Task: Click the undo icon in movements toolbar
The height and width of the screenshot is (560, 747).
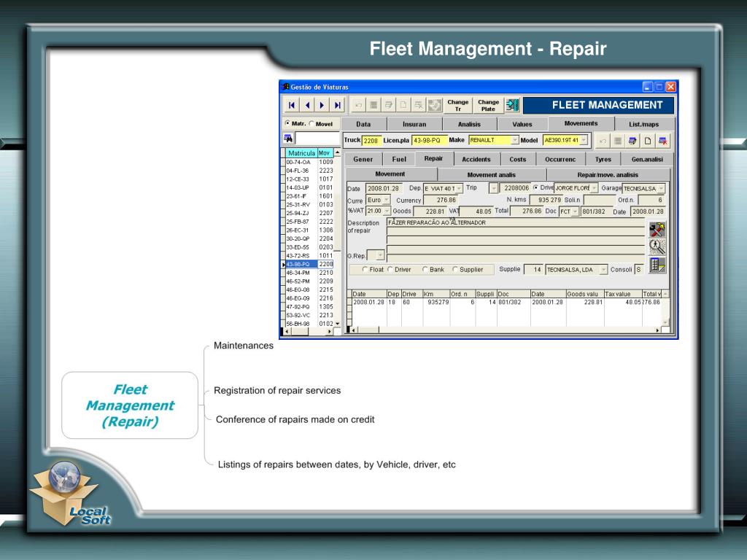Action: [x=603, y=141]
